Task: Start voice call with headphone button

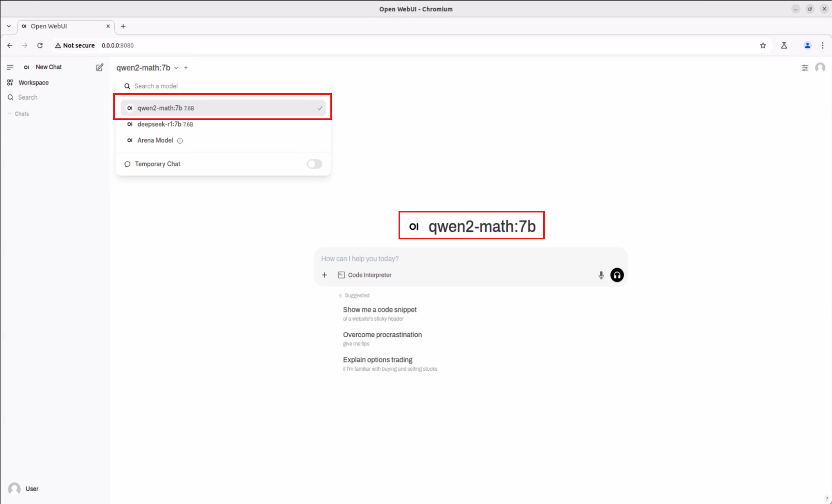Action: click(x=617, y=275)
